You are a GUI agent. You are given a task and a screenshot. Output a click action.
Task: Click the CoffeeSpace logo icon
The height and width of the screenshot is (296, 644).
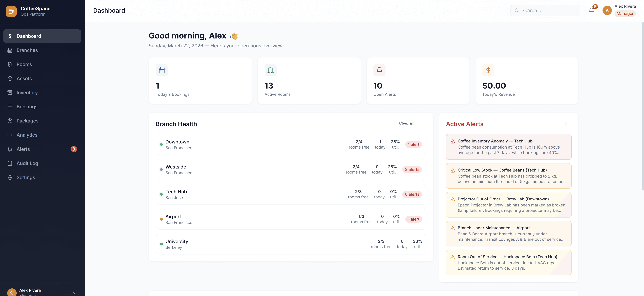coord(11,11)
